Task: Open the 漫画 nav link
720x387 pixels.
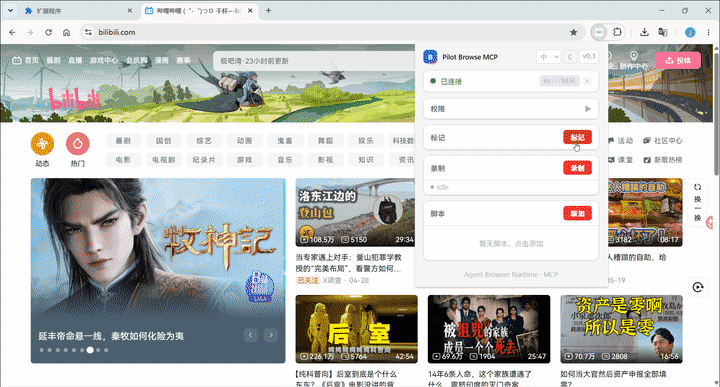Action: (x=162, y=60)
